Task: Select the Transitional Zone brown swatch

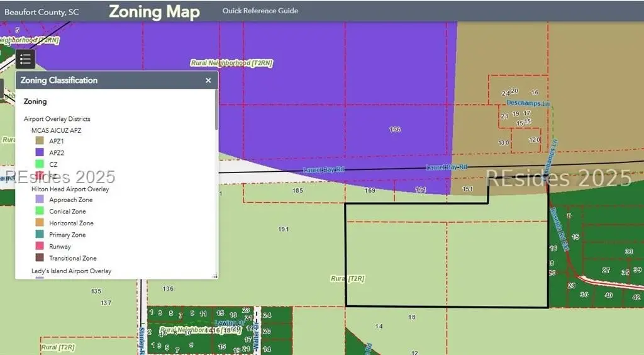Action: coord(39,258)
